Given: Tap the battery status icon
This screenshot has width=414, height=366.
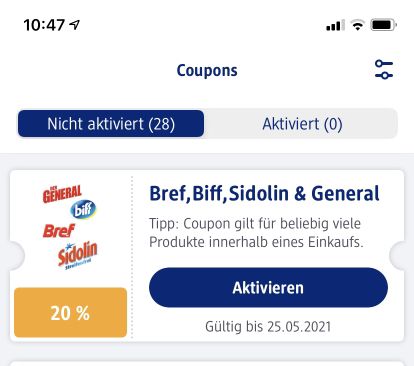Looking at the screenshot, I should (x=383, y=25).
